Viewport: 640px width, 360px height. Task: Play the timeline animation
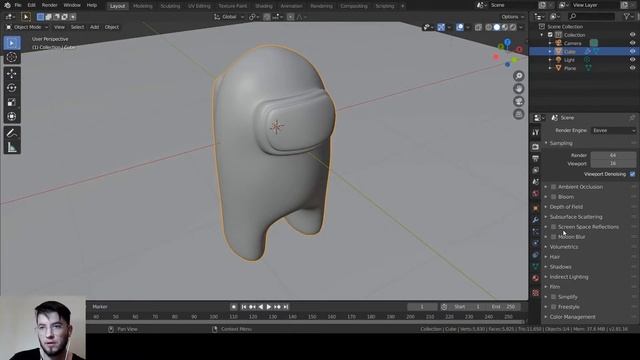[269, 307]
